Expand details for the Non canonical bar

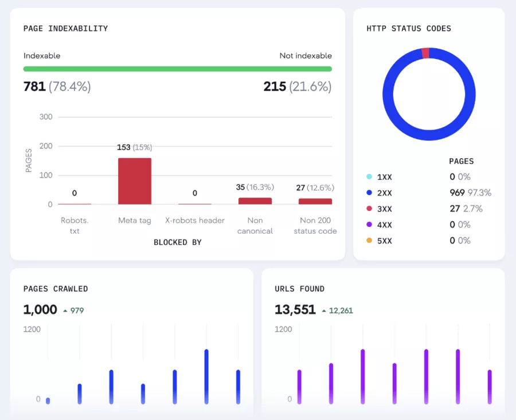pyautogui.click(x=255, y=199)
